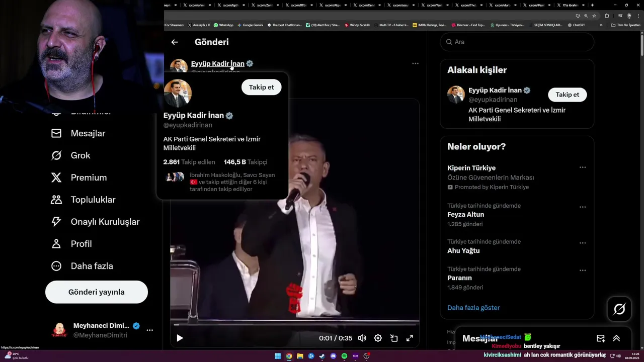This screenshot has width=644, height=362.
Task: Open account options next to Meyhaneci Dimitri
Action: [x=149, y=330]
